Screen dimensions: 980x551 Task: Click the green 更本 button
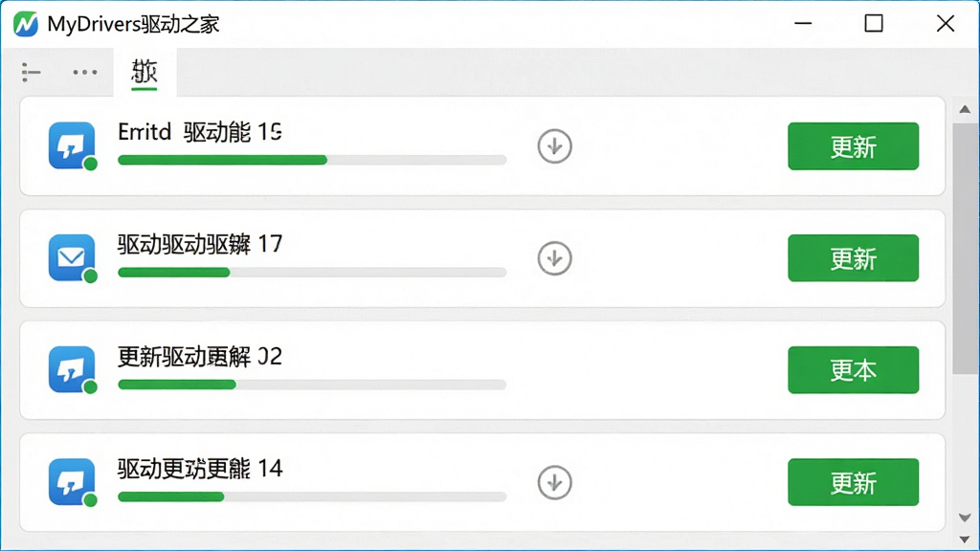click(x=853, y=370)
